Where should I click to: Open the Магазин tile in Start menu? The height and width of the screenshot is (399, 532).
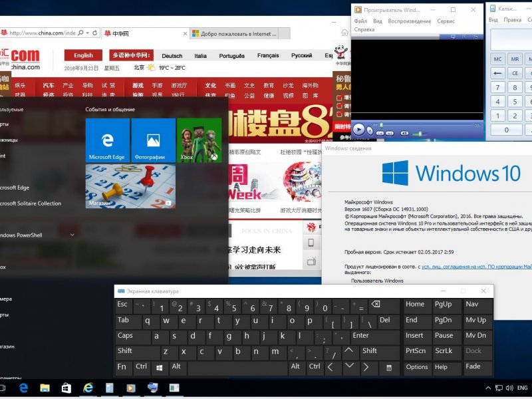tap(130, 186)
